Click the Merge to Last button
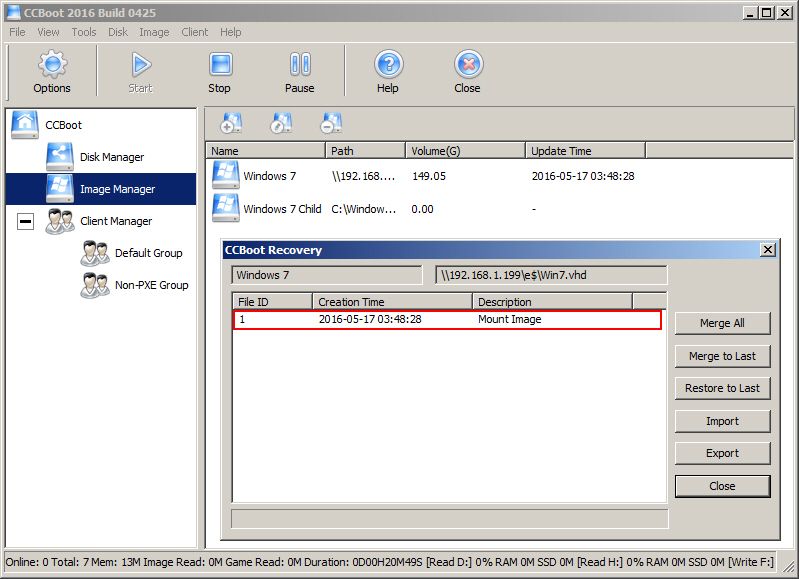 [723, 356]
